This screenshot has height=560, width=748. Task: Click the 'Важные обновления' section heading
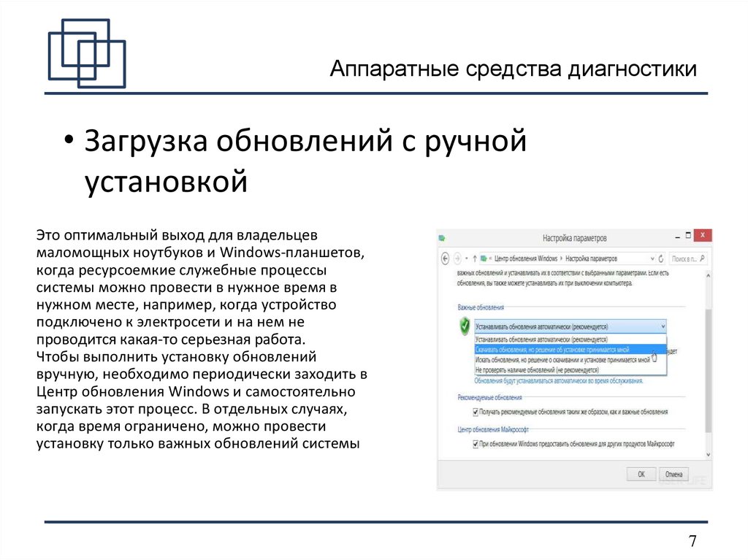coord(481,307)
